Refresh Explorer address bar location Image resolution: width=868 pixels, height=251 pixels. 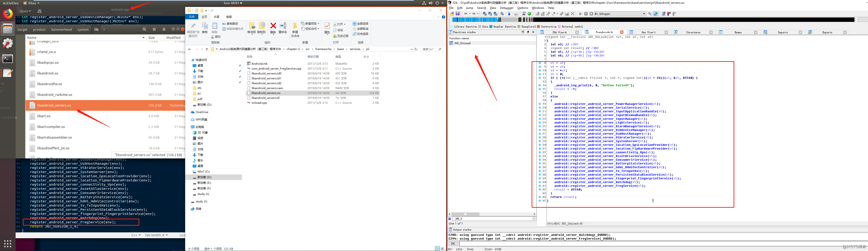416,49
